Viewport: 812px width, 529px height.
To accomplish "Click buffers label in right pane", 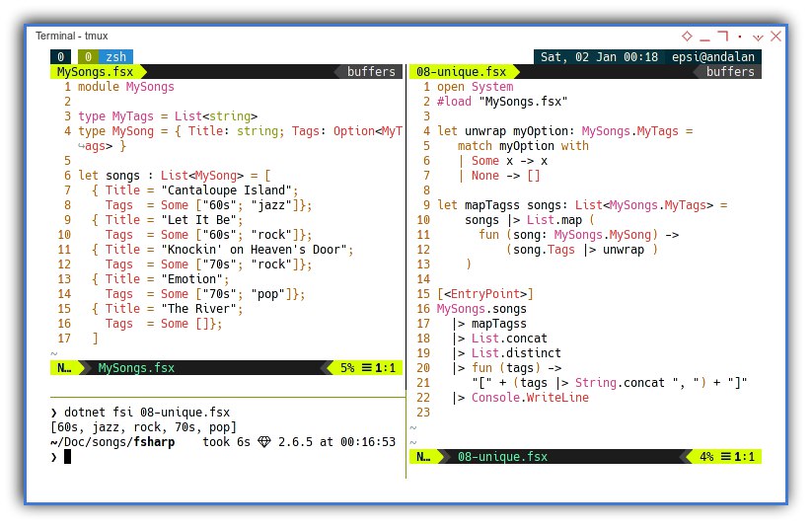I will pyautogui.click(x=730, y=71).
